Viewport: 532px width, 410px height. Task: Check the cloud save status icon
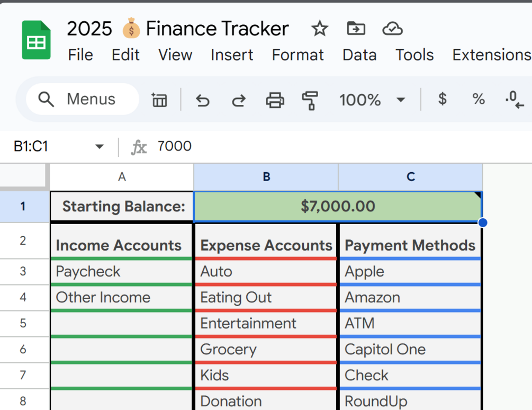(392, 29)
